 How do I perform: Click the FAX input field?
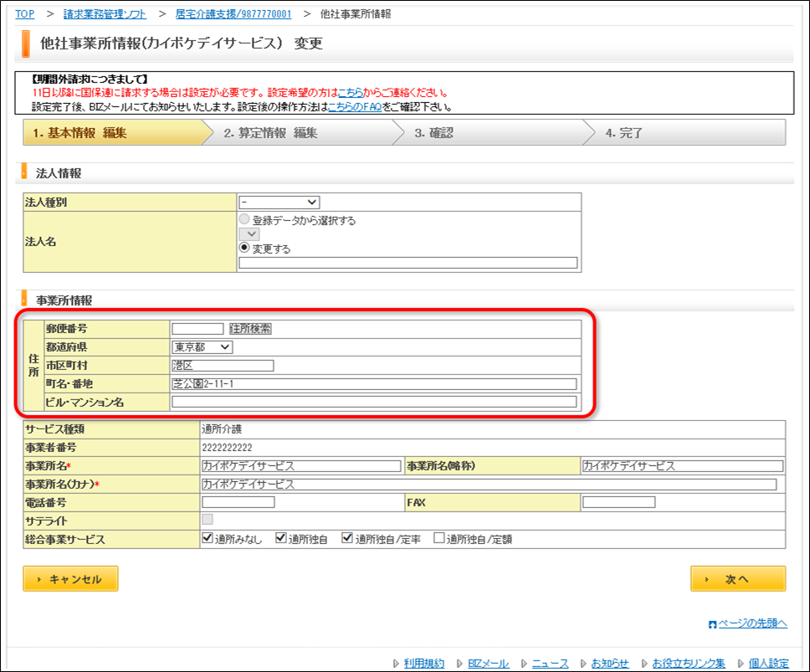click(619, 502)
